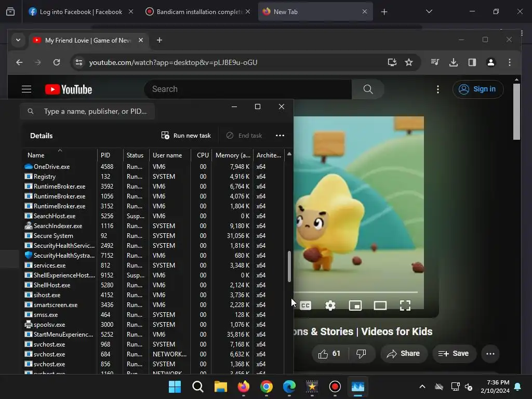The width and height of the screenshot is (532, 399).
Task: Open new Firefox tab with plus
Action: (384, 12)
